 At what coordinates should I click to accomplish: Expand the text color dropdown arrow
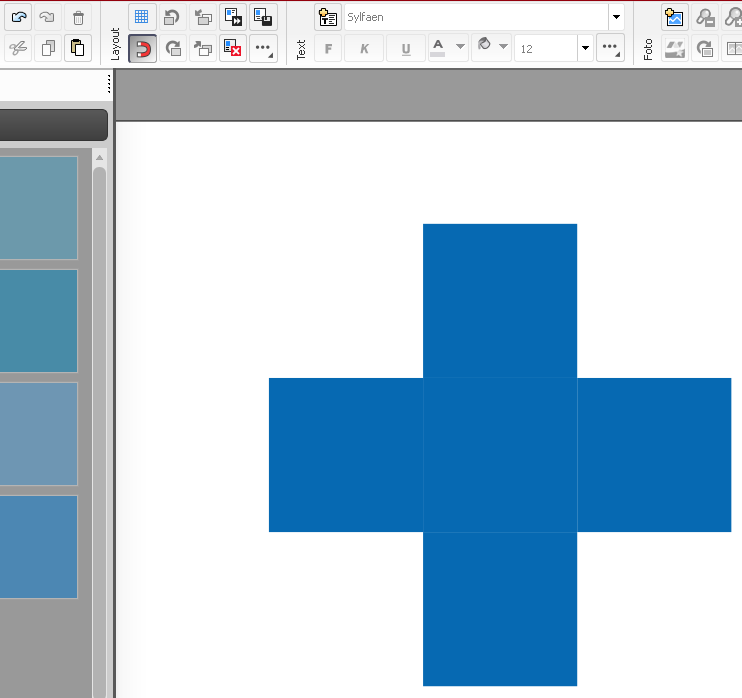click(460, 46)
